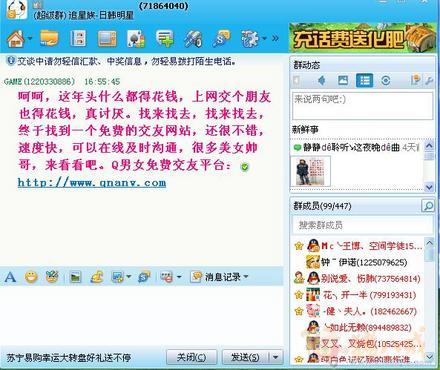440x370 pixels.
Task: Click the 关闭(C) button
Action: click(192, 357)
